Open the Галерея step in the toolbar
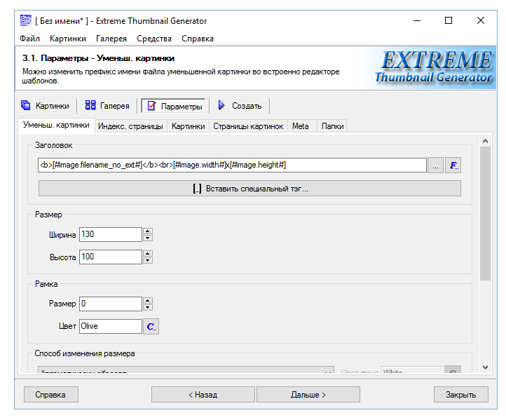Image resolution: width=506 pixels, height=420 pixels. 107,106
